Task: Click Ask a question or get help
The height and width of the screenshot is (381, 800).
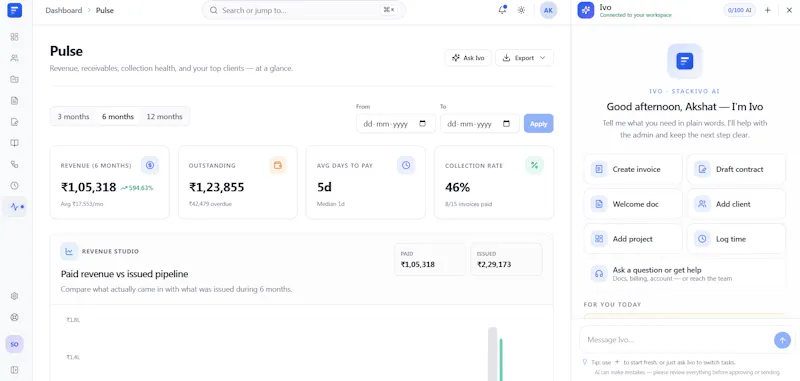Action: click(685, 274)
